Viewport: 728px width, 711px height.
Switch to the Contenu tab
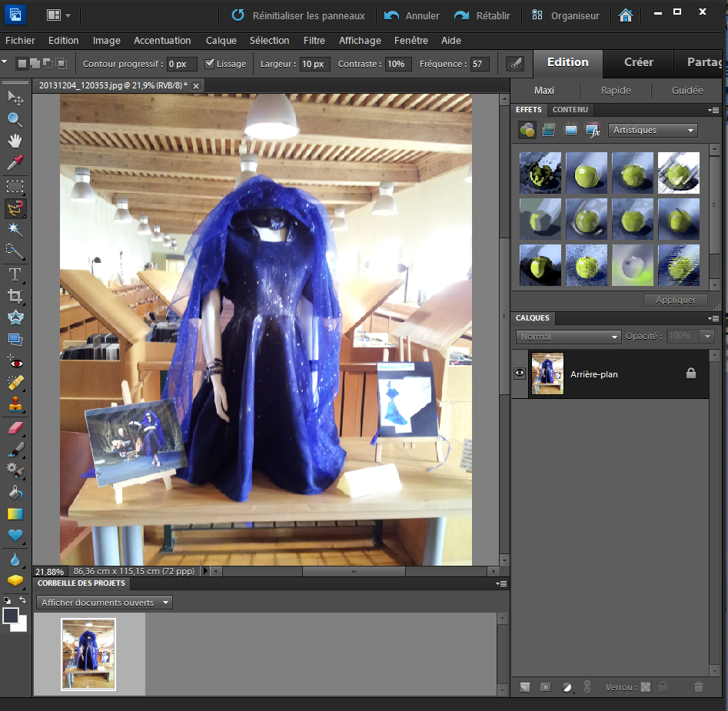(570, 110)
